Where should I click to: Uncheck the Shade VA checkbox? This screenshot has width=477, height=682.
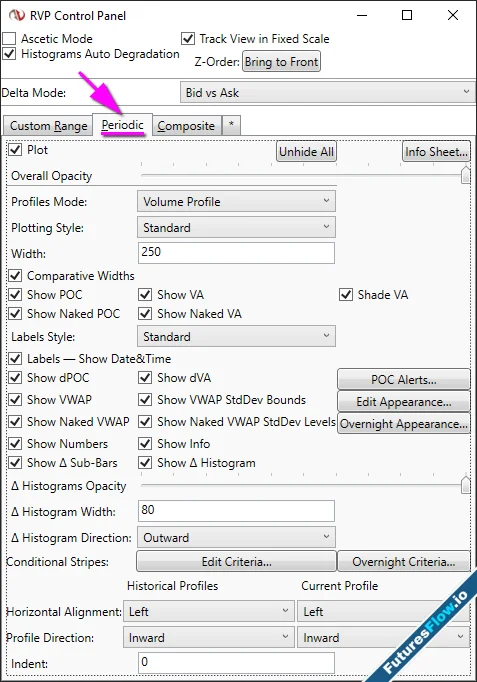click(346, 294)
